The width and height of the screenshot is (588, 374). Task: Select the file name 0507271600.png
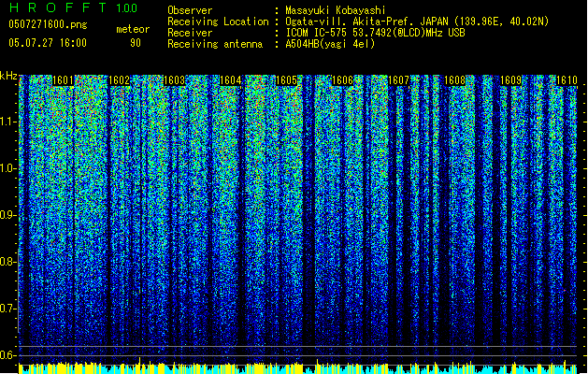pos(48,24)
